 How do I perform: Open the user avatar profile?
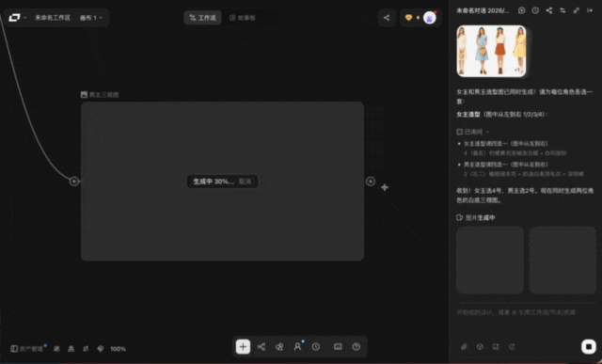click(x=430, y=18)
